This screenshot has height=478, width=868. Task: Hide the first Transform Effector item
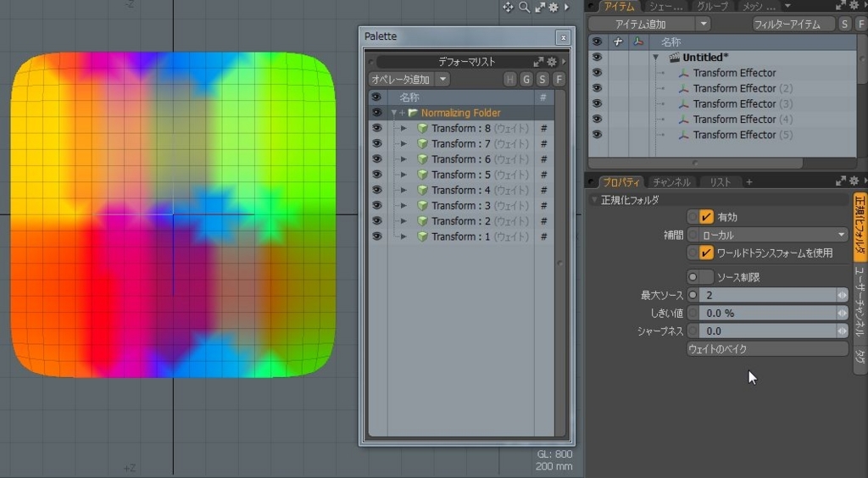coord(597,73)
